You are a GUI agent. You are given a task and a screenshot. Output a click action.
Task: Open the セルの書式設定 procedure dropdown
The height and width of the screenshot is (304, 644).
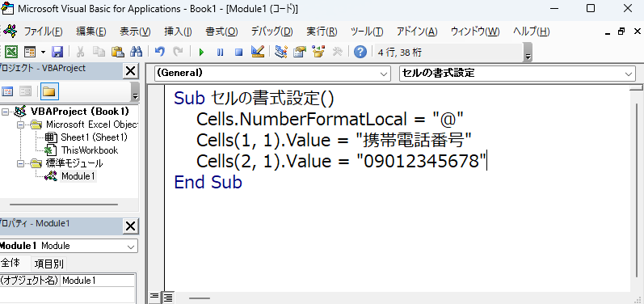point(629,74)
